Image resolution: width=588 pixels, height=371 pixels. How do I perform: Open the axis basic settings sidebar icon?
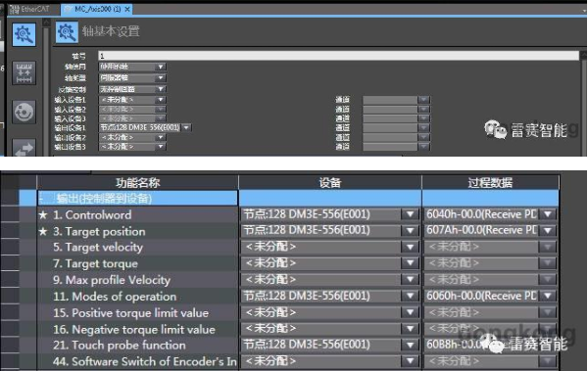coord(24,34)
